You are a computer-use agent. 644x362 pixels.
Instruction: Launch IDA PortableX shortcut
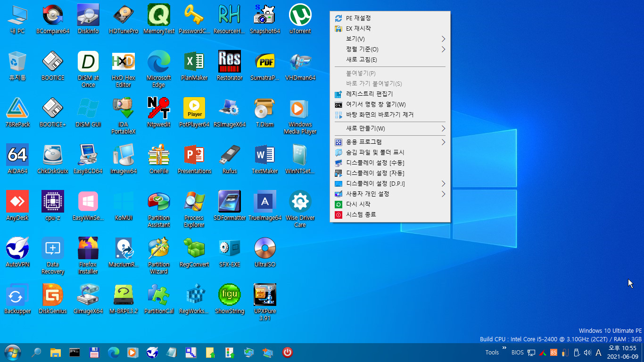click(124, 116)
